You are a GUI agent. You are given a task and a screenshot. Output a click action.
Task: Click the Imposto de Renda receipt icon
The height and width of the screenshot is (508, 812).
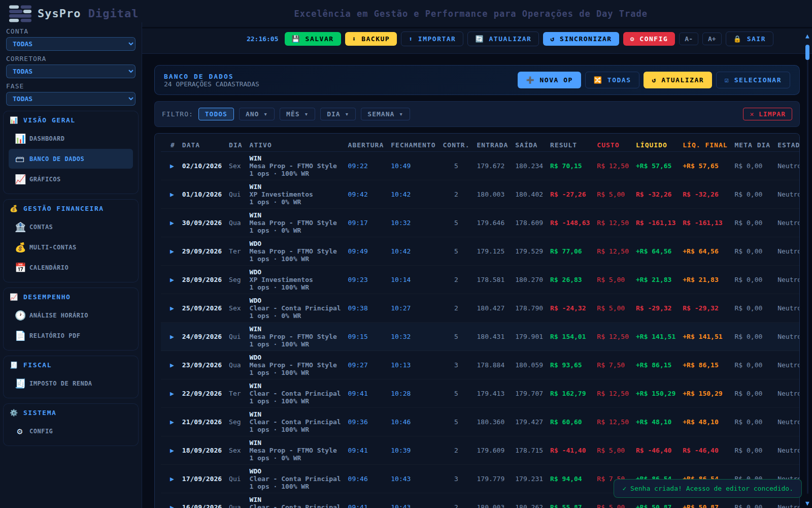tap(20, 384)
